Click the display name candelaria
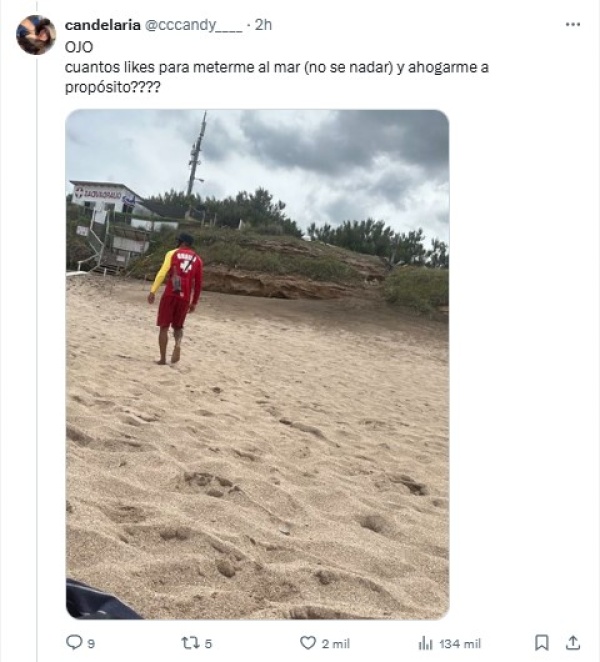Screen dimensions: 600x662 click(103, 25)
